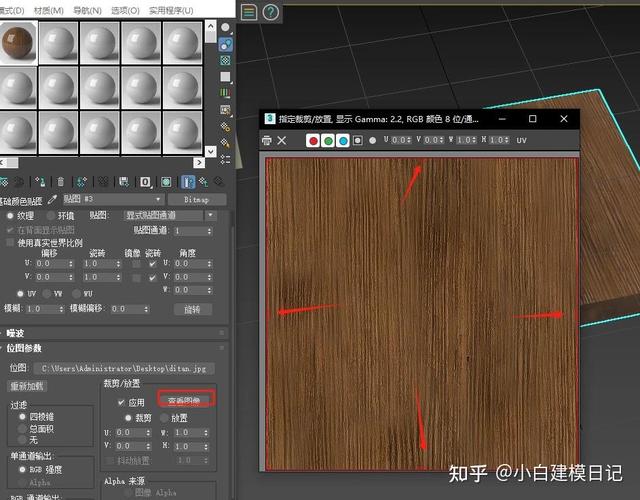Select the 环境 radio button
This screenshot has height=500, width=640.
[x=50, y=216]
